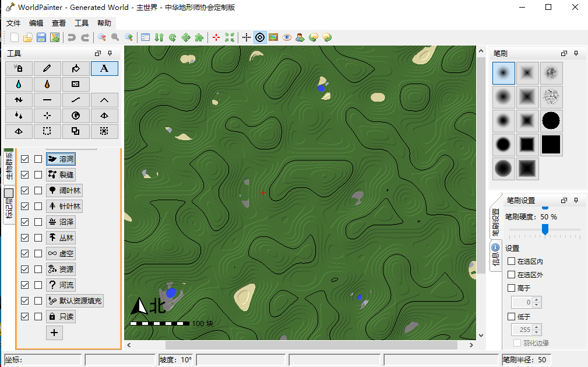The image size is (588, 367).
Task: Switch to the 生物群系 side tab
Action: 9,166
